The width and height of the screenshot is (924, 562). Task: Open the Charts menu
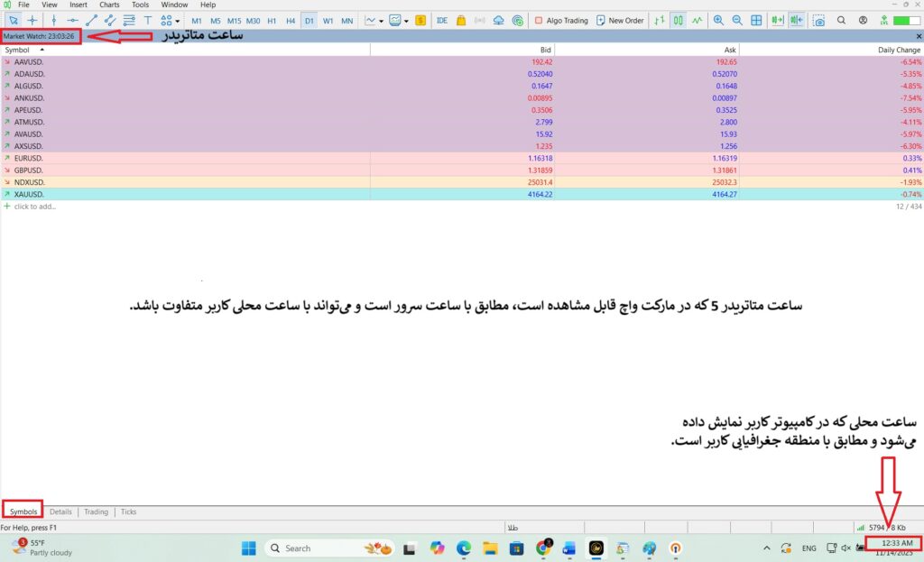tap(109, 5)
